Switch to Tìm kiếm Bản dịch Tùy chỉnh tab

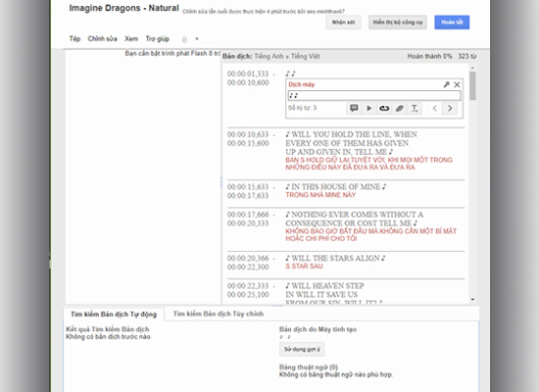click(219, 314)
